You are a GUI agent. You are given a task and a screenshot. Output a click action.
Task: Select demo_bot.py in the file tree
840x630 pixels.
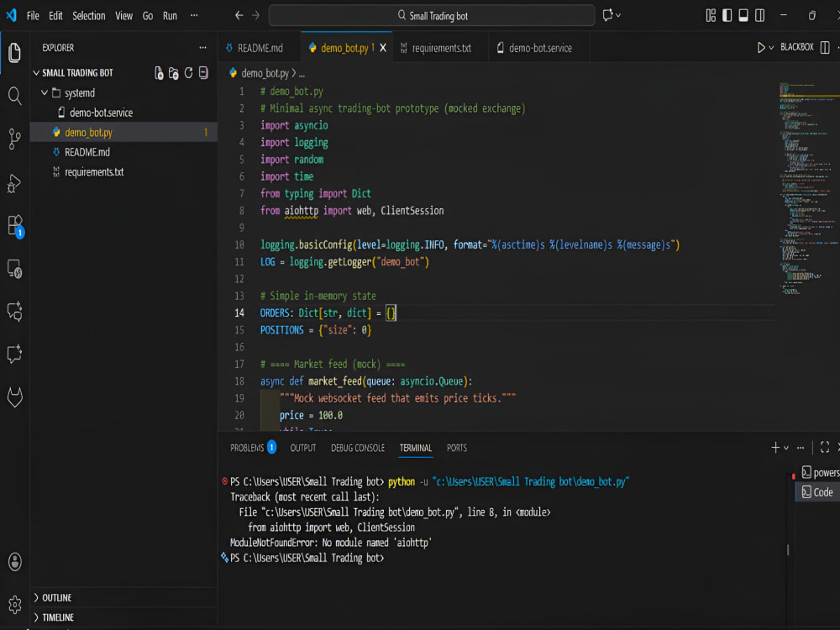click(x=123, y=133)
